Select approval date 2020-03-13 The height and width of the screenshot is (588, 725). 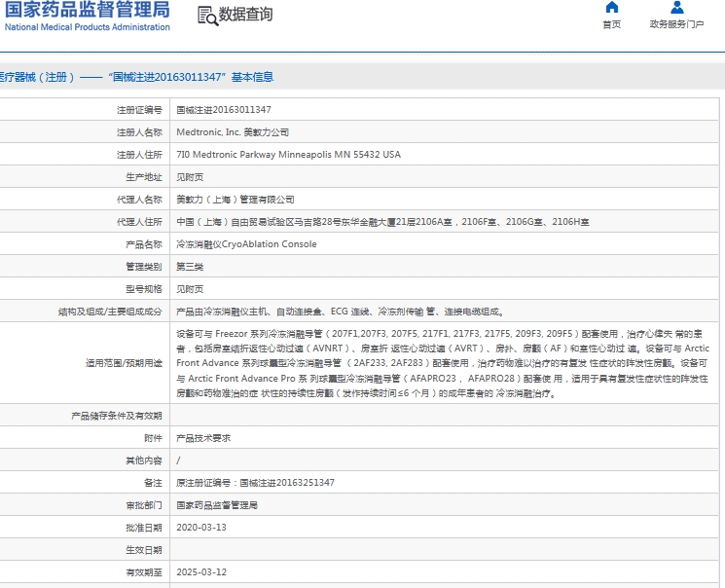201,528
